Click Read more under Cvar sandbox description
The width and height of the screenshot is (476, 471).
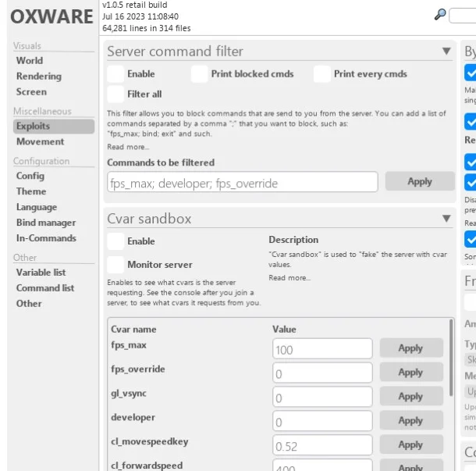[290, 278]
